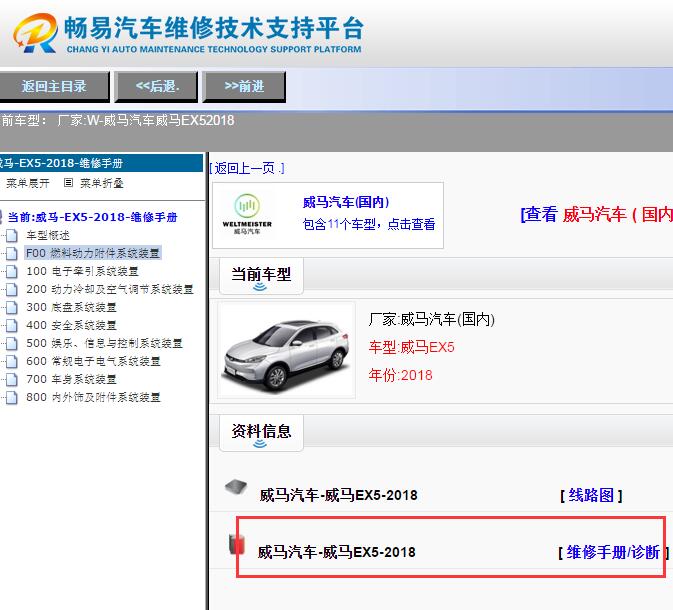The image size is (673, 610).
Task: Collapse all menus with 菜单折叠
Action: coord(102,183)
